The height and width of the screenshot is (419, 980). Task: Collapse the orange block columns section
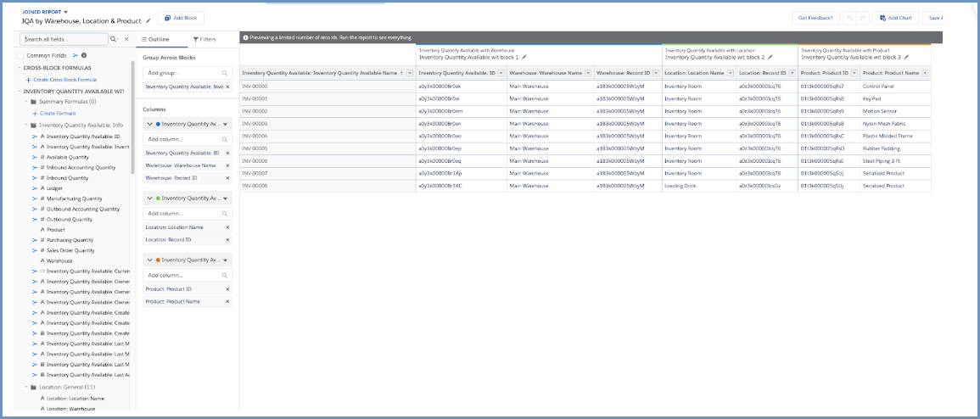tap(150, 260)
